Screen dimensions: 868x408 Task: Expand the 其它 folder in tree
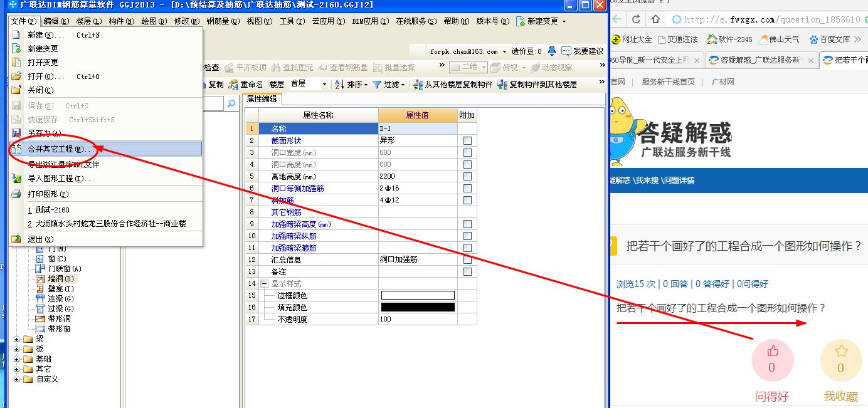coord(16,369)
